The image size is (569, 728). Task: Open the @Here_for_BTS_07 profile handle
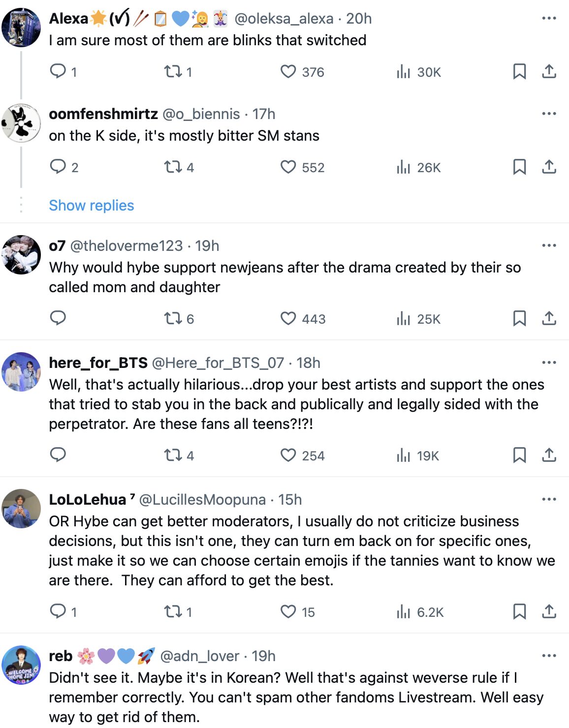click(218, 363)
